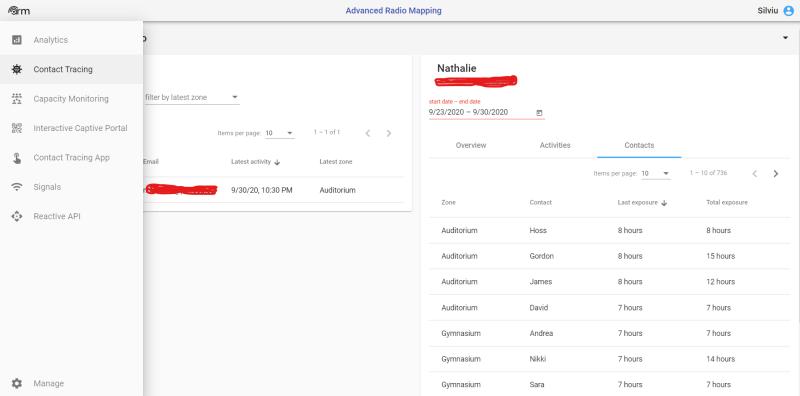The height and width of the screenshot is (396, 800).
Task: Sort by Last exposure column header
Action: pos(642,203)
